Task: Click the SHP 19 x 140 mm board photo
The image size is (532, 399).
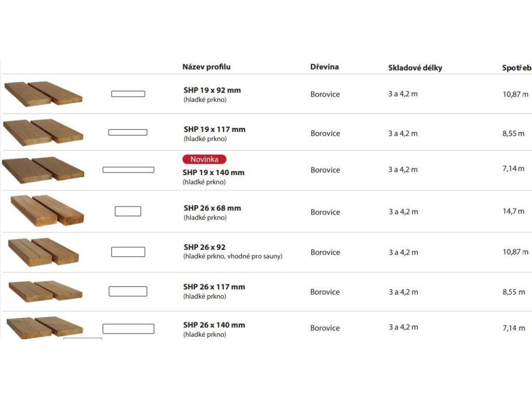Action: point(43,170)
